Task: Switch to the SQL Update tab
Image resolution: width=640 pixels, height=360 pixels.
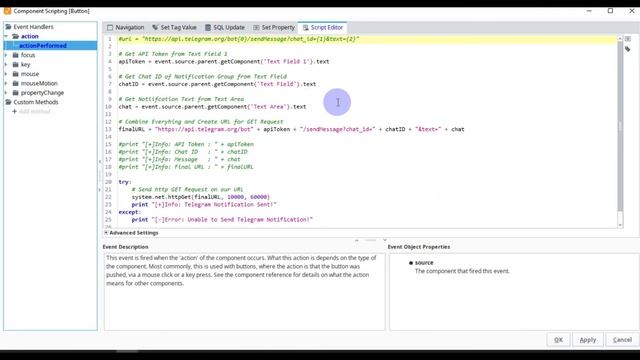Action: click(x=225, y=27)
